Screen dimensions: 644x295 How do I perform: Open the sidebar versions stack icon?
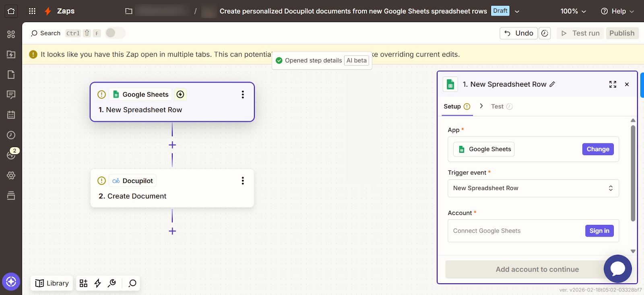11,195
